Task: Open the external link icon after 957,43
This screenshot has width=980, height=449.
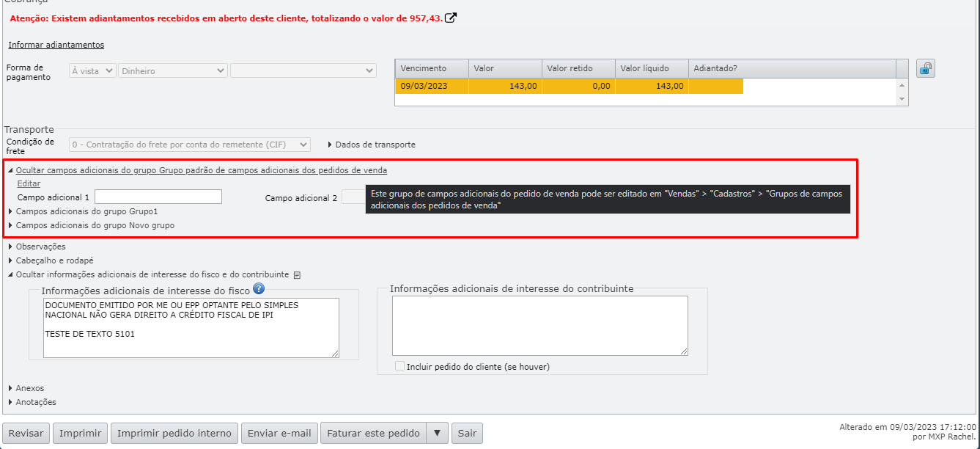Action: click(x=451, y=18)
